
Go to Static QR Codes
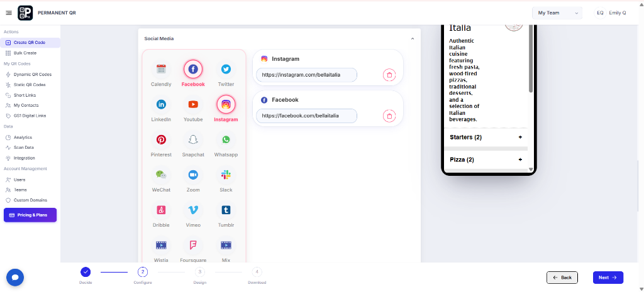click(30, 85)
